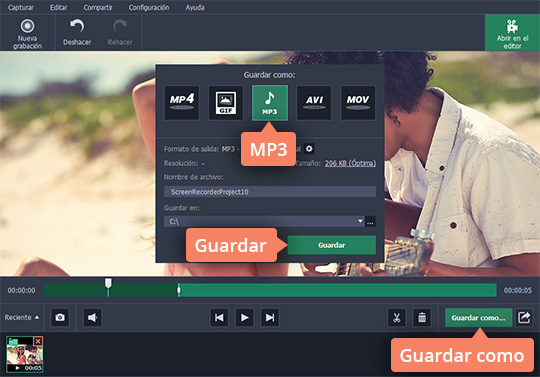
Task: Browse for a save folder using the ellipsis button
Action: [370, 221]
